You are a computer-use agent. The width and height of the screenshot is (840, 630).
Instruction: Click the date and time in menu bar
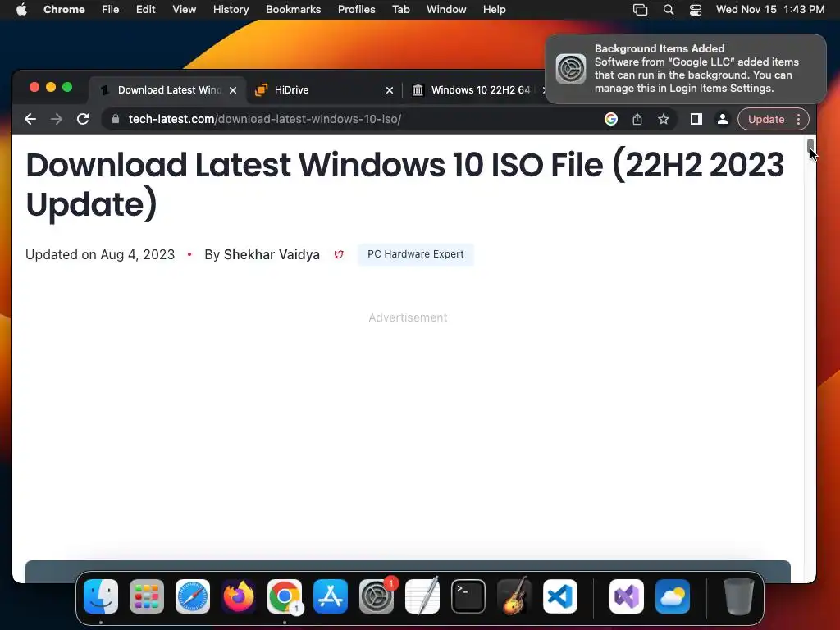[x=769, y=9]
